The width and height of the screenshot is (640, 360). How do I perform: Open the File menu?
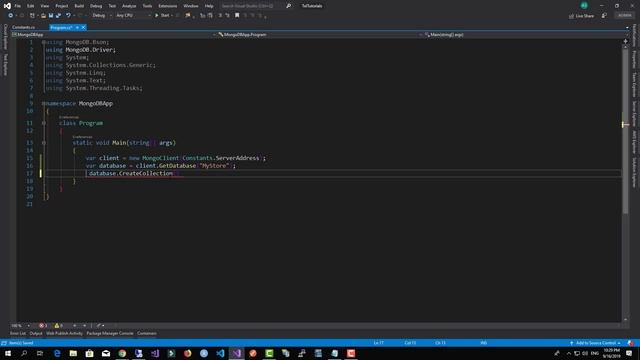coord(18,6)
